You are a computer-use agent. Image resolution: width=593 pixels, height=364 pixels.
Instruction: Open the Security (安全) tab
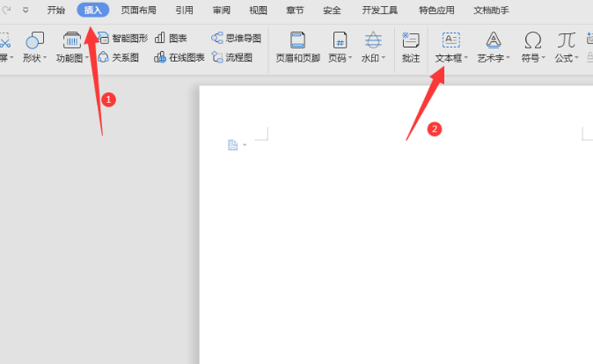[332, 11]
